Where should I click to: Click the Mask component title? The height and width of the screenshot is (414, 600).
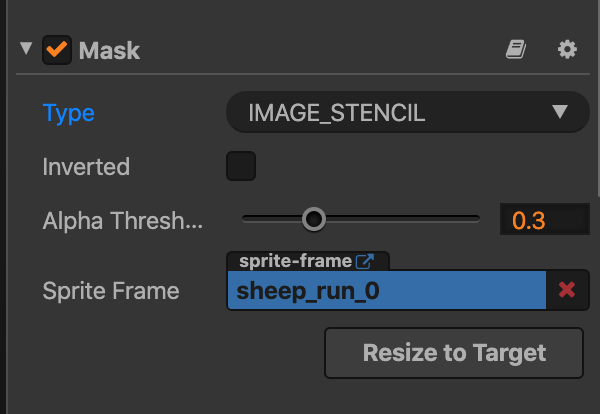coord(110,50)
